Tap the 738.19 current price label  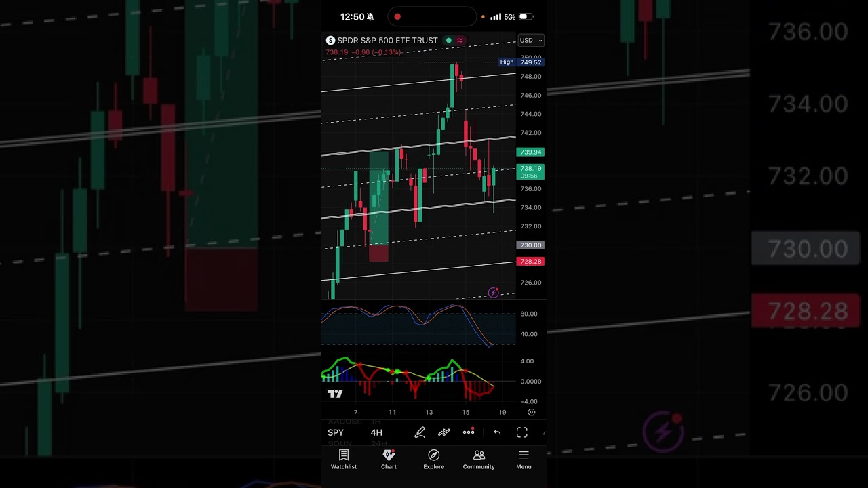tap(530, 171)
